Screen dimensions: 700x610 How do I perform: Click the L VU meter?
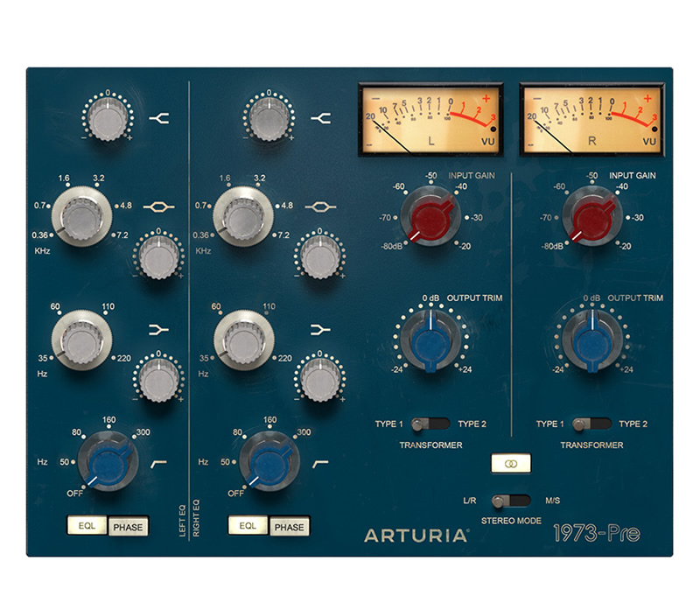click(x=430, y=119)
